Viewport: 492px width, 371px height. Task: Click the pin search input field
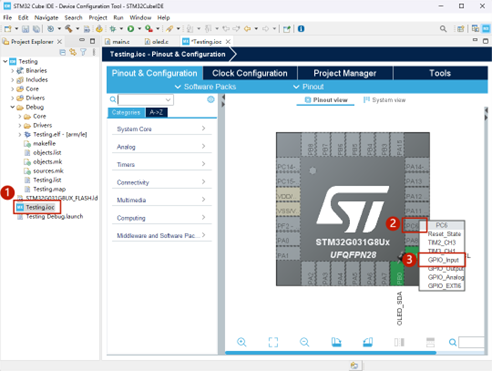[x=471, y=342]
